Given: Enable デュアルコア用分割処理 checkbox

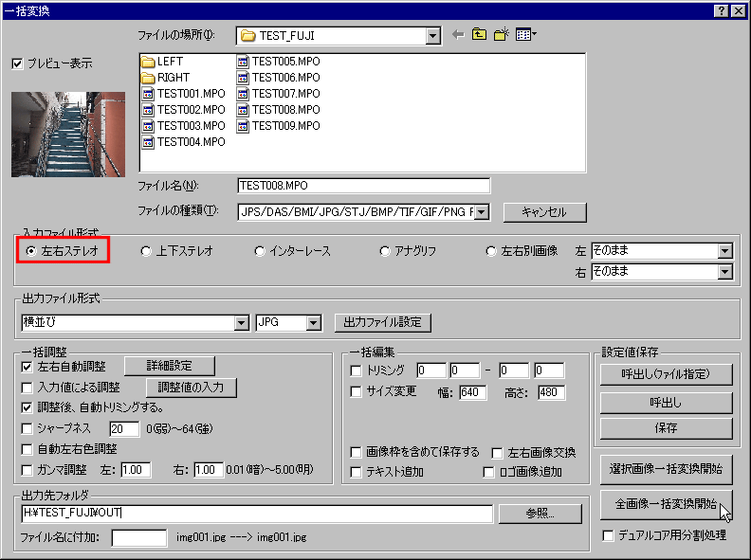Looking at the screenshot, I should point(608,535).
